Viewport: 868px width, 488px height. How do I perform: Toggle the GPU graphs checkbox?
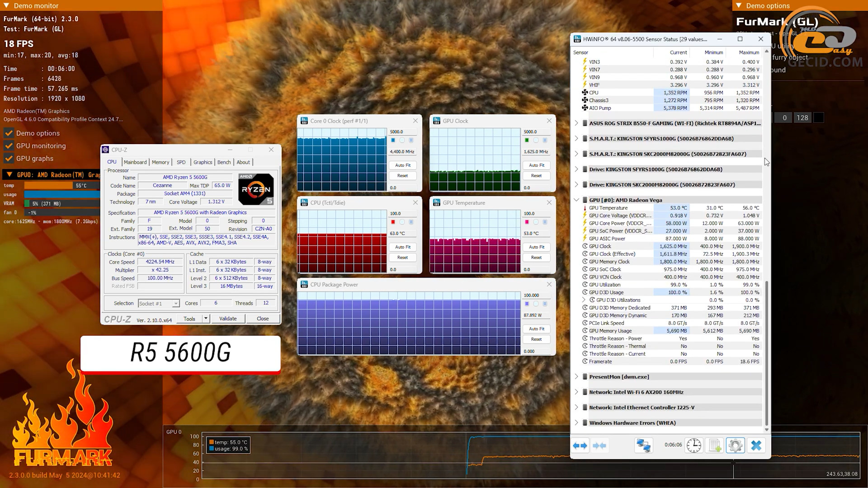coord(9,159)
